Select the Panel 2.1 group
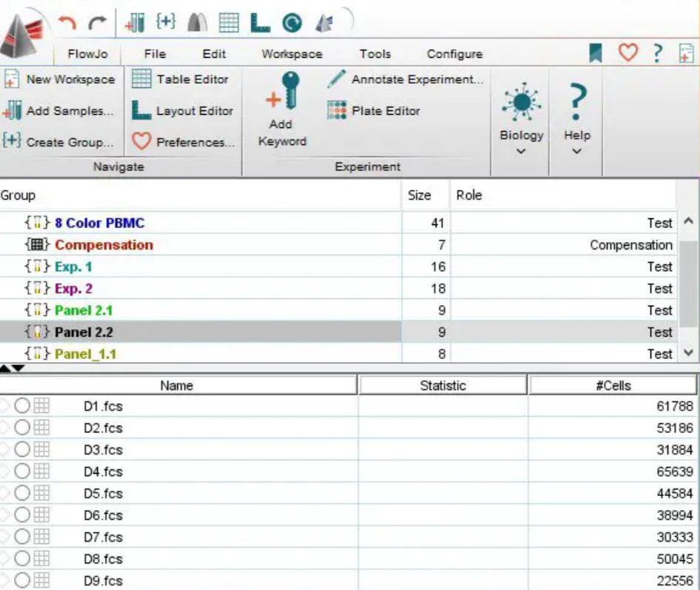 point(84,310)
